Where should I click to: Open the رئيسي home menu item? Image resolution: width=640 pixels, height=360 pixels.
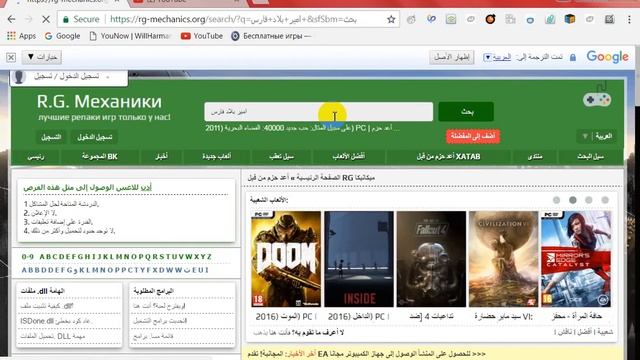tap(36, 157)
